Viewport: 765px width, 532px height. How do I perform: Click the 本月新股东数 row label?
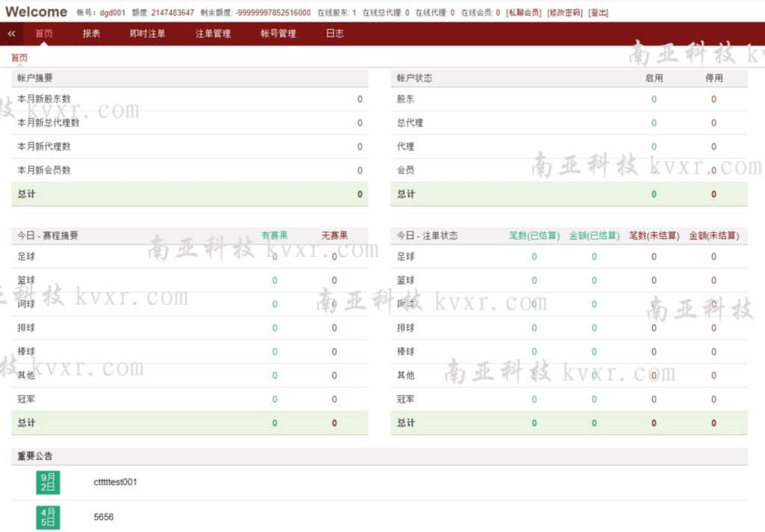pos(44,99)
